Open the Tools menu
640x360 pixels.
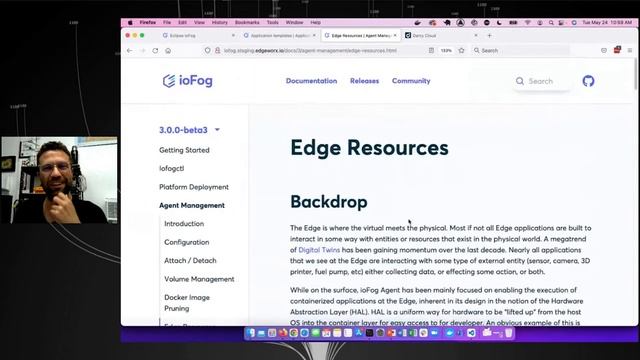click(x=273, y=23)
